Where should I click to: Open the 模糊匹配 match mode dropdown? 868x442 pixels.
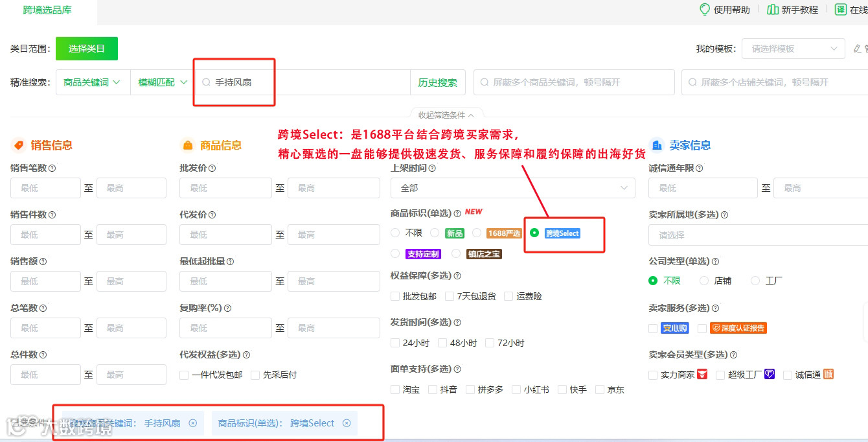163,82
